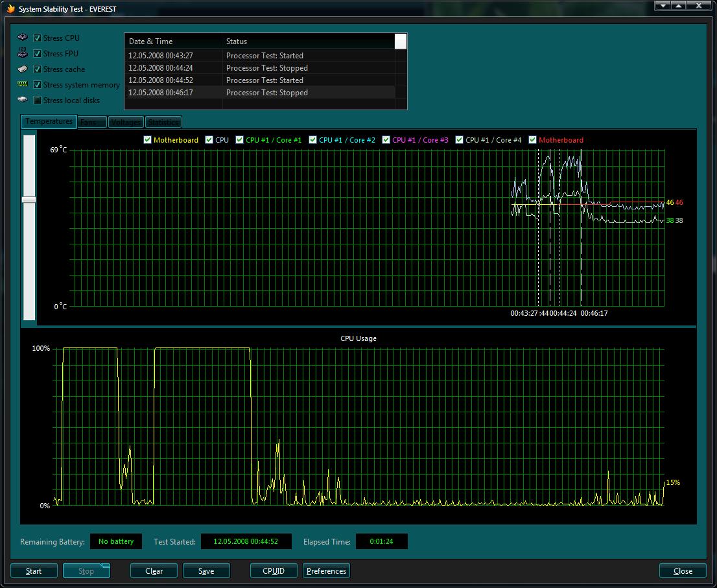The width and height of the screenshot is (717, 588).
Task: Click the vertical temperature scale slider thumb
Action: click(29, 200)
